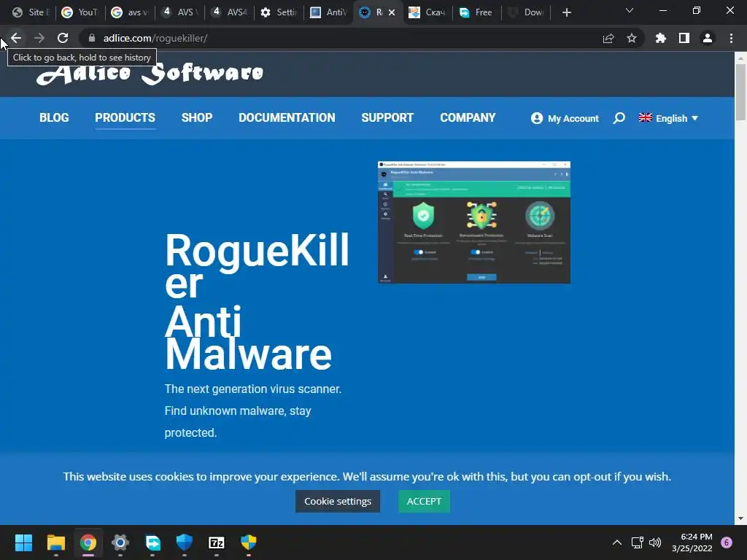Toggle the Chrome side panel icon
The height and width of the screenshot is (560, 747).
click(684, 38)
